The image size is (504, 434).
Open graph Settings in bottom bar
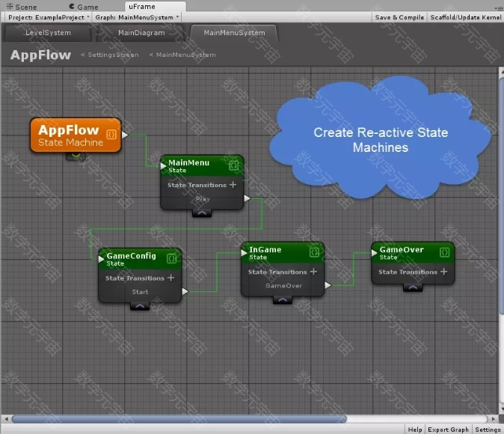click(488, 430)
